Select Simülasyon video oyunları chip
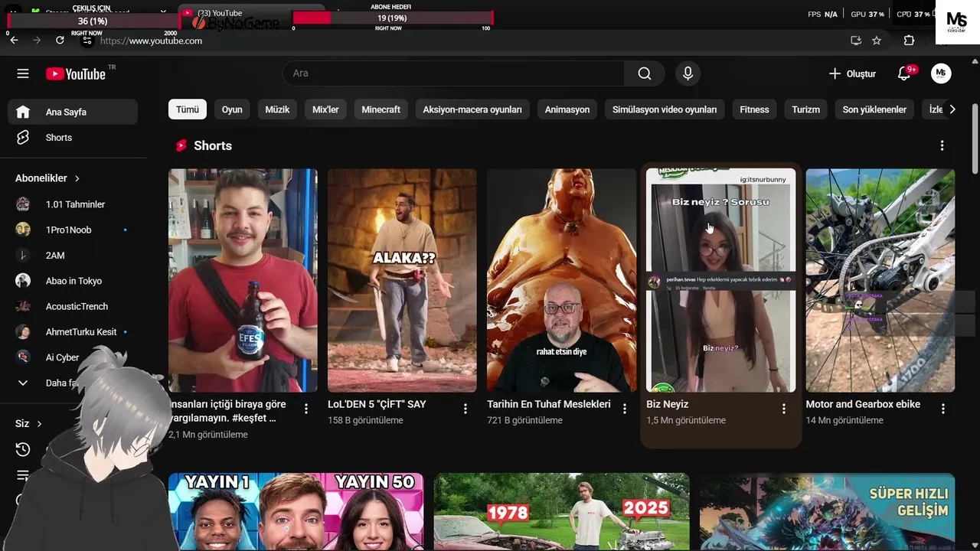Screen dimensions: 980x551 pos(665,109)
